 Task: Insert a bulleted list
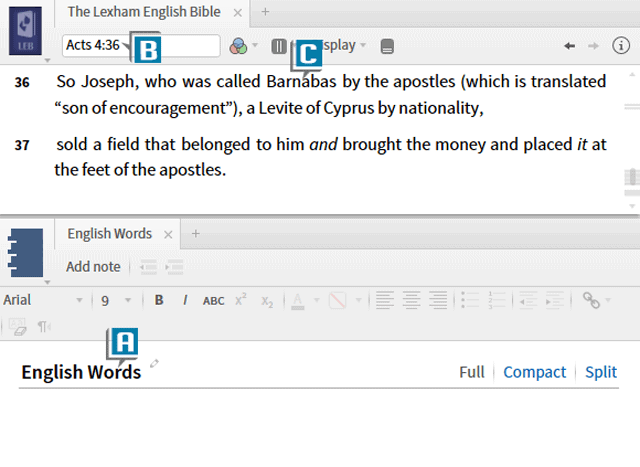click(470, 300)
